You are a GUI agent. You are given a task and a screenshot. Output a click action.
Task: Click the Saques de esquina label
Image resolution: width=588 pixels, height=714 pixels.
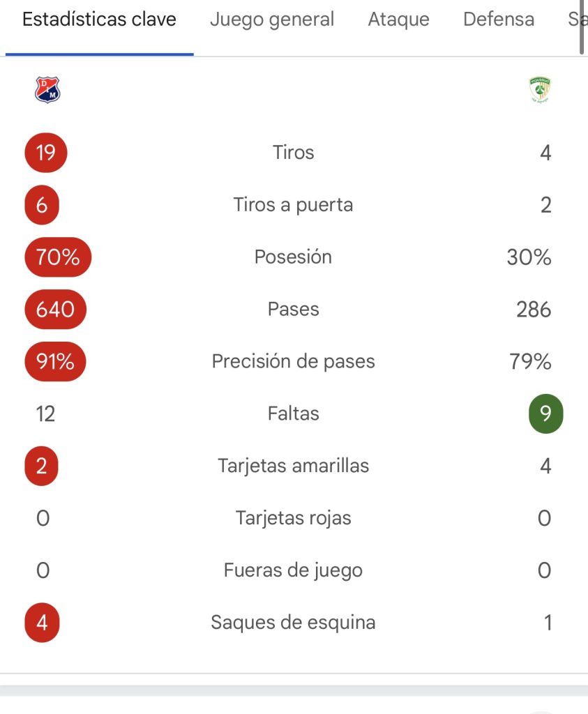294,623
